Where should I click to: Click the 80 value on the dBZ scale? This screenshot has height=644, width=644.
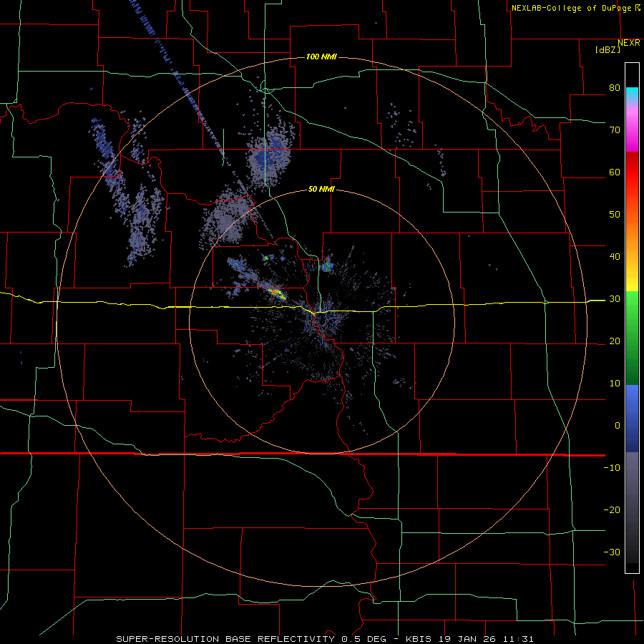click(x=615, y=88)
